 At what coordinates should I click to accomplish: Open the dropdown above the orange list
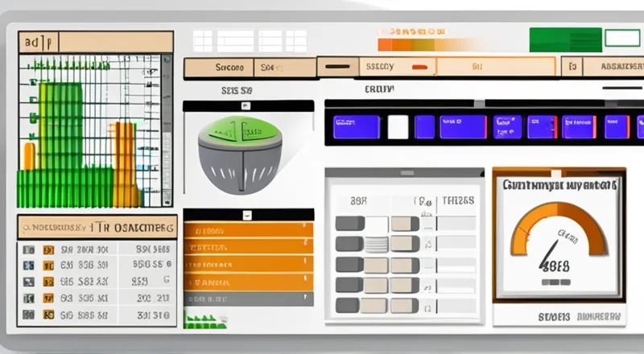[248, 213]
